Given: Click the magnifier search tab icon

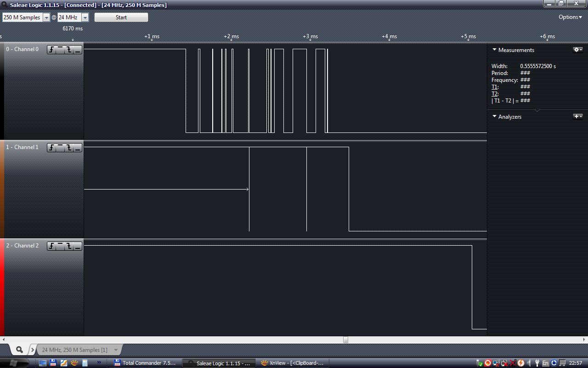Looking at the screenshot, I should pos(19,350).
